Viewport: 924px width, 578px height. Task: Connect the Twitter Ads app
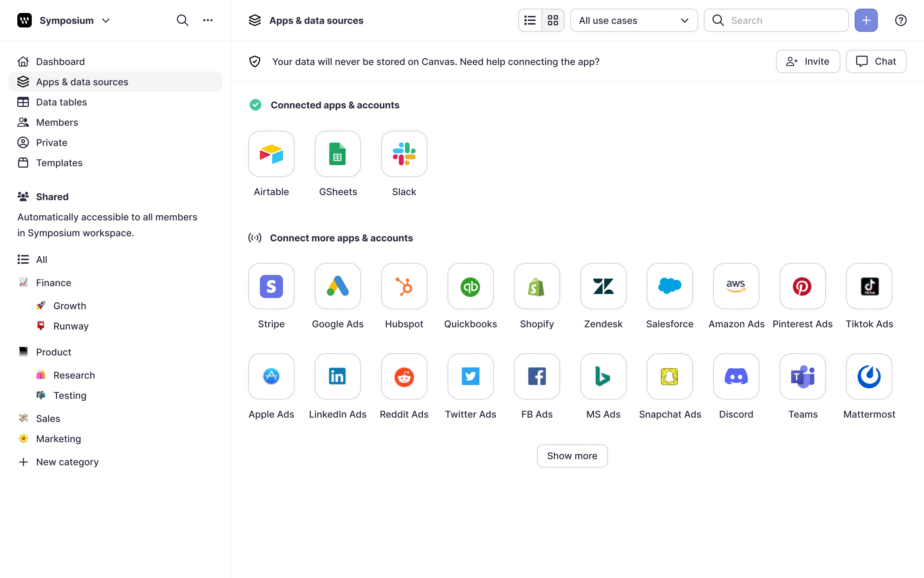click(470, 376)
